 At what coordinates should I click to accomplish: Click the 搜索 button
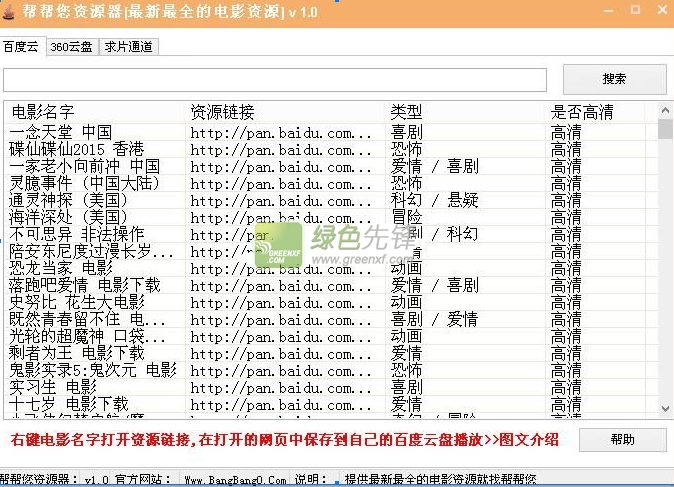614,79
